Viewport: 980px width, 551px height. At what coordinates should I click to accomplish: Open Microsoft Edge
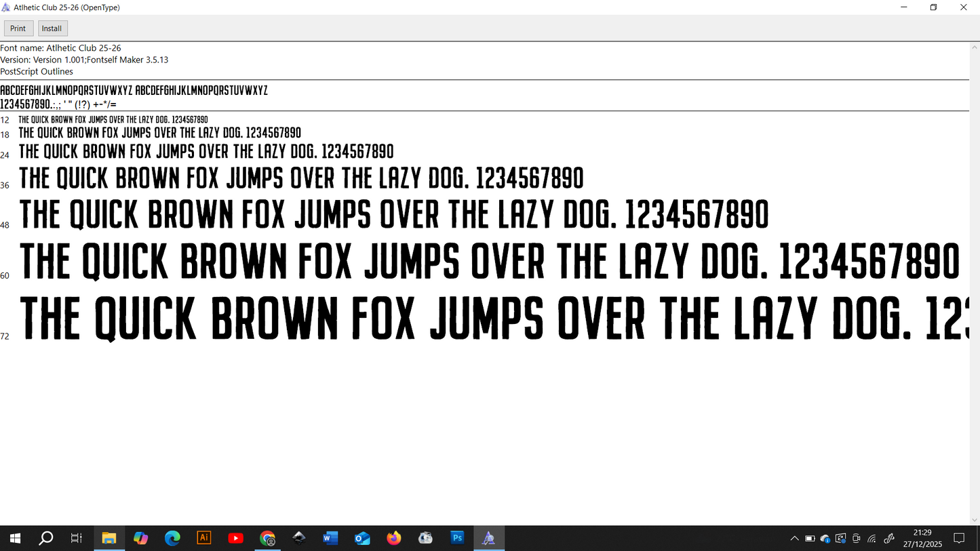172,537
